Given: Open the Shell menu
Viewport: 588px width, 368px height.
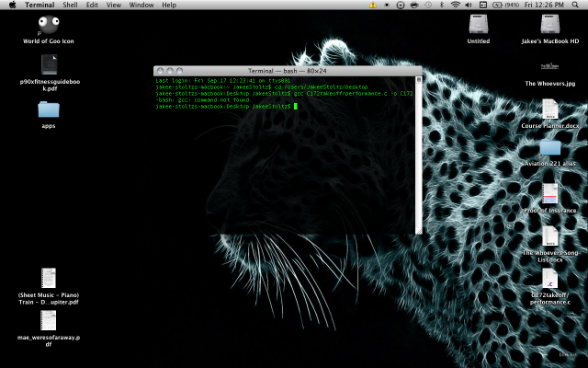Looking at the screenshot, I should pyautogui.click(x=70, y=6).
